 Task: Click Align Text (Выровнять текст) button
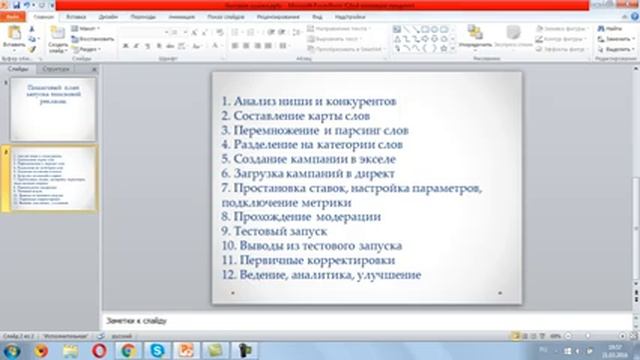335,39
